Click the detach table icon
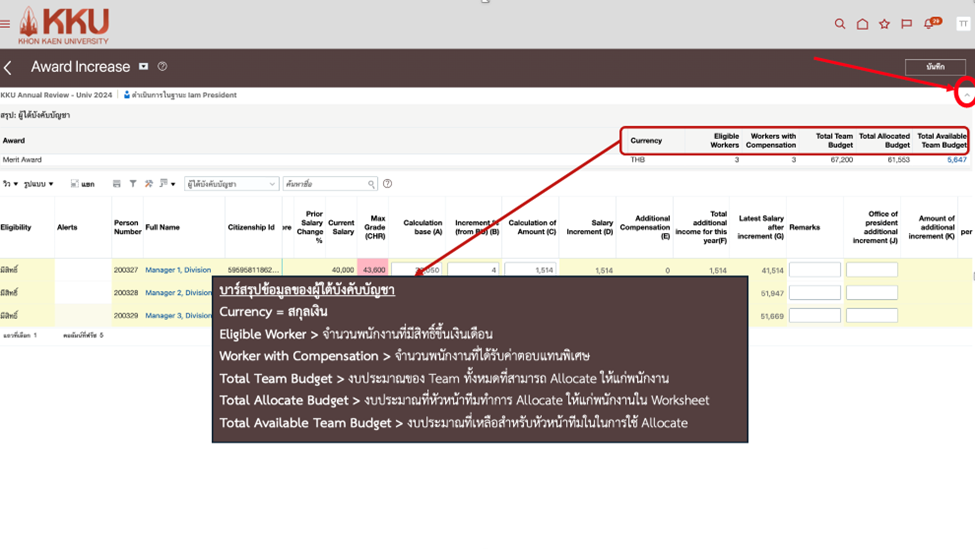This screenshot has width=975, height=549. (76, 184)
